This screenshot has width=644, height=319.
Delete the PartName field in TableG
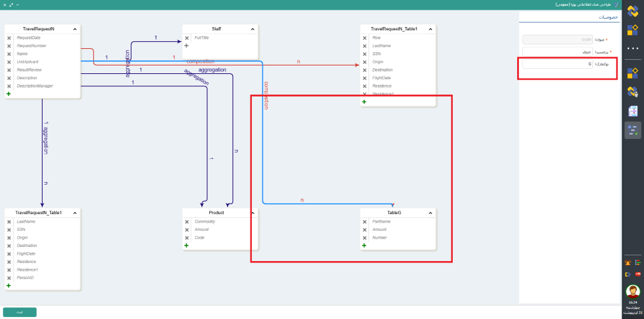coord(365,221)
